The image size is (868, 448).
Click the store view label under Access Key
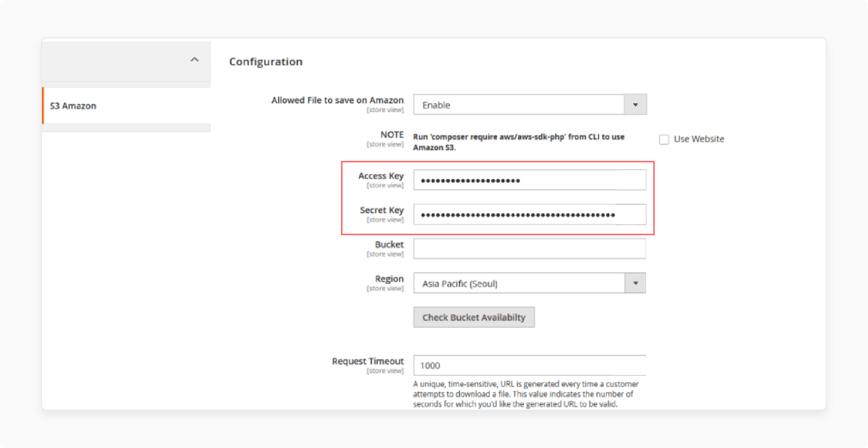[385, 185]
